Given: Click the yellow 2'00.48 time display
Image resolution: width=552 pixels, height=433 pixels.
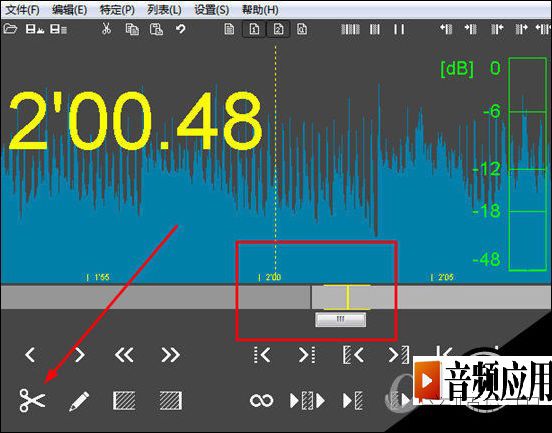Looking at the screenshot, I should point(136,121).
